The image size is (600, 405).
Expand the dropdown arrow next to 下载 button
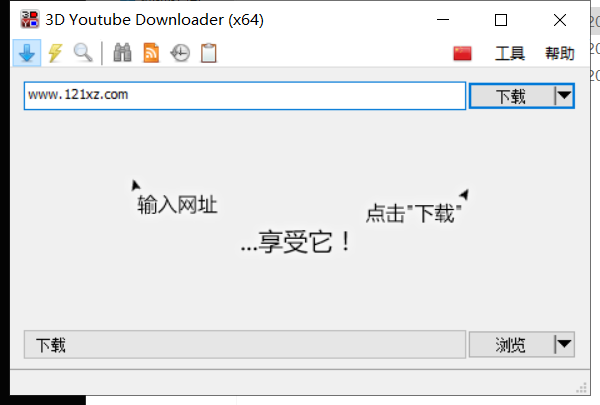coord(564,95)
